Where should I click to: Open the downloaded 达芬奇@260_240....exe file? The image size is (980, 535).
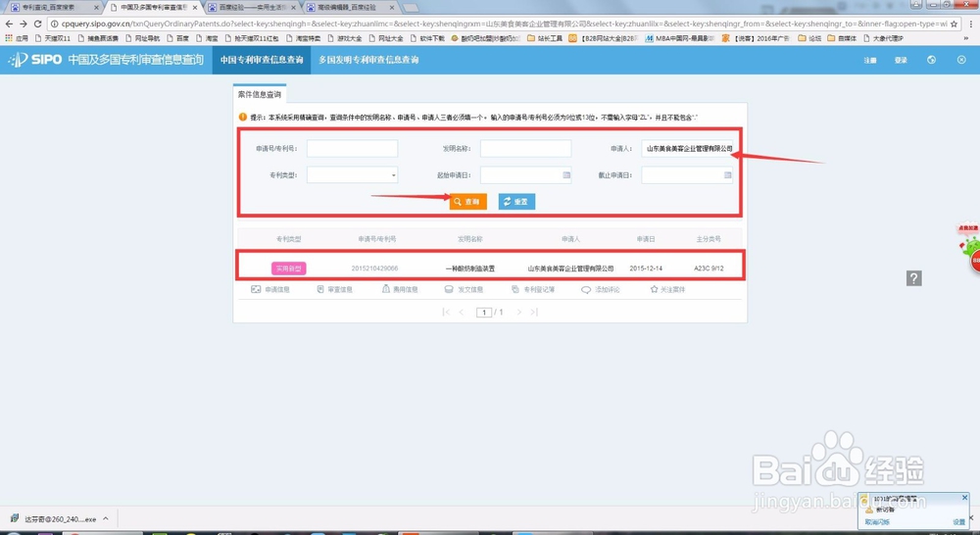click(54, 518)
